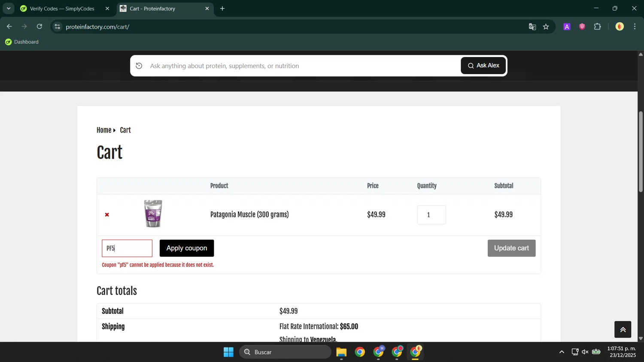
Task: Open active Chrome window taskbar icon
Action: point(416,352)
